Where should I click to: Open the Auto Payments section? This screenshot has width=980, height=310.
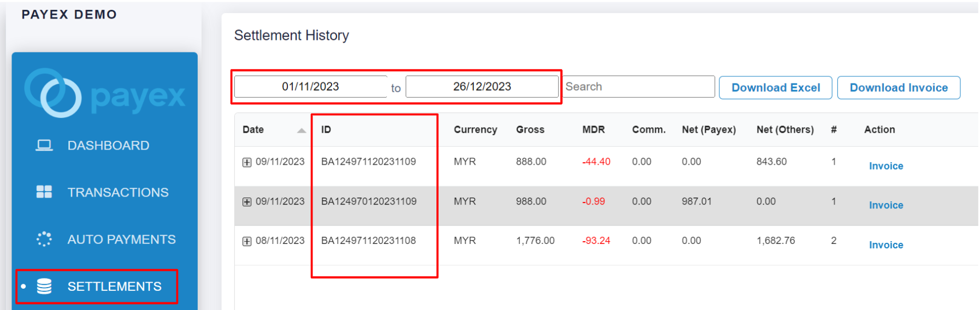click(x=121, y=239)
